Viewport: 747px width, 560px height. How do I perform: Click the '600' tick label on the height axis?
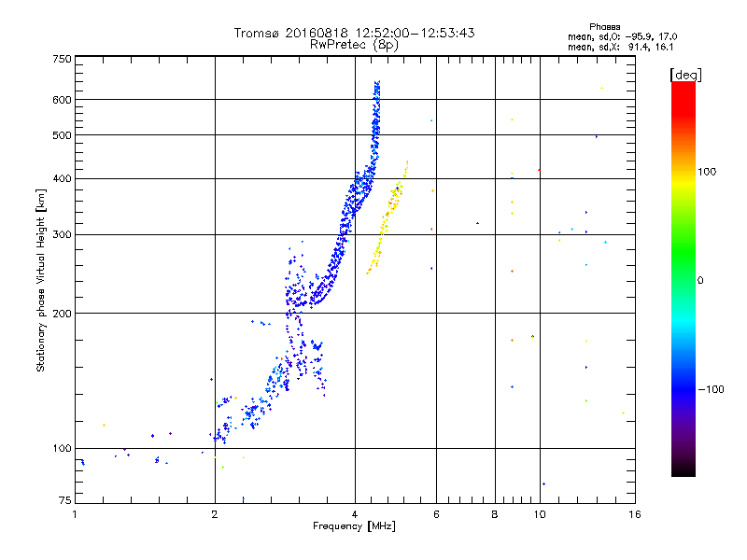[x=62, y=100]
